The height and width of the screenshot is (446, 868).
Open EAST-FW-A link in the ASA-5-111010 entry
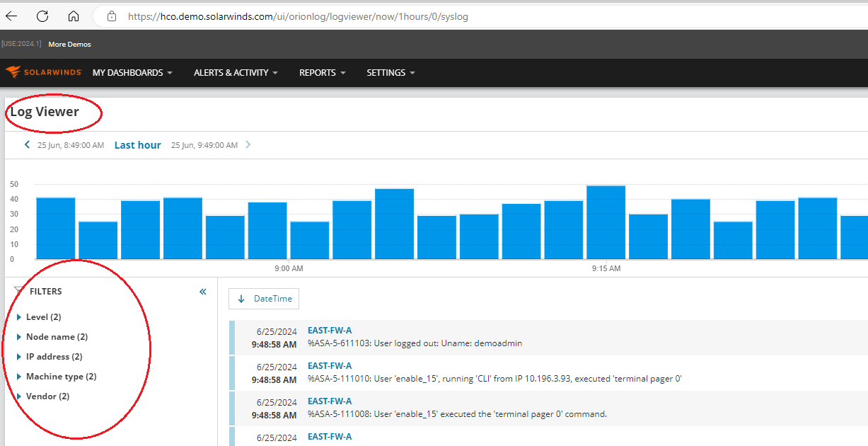click(330, 366)
